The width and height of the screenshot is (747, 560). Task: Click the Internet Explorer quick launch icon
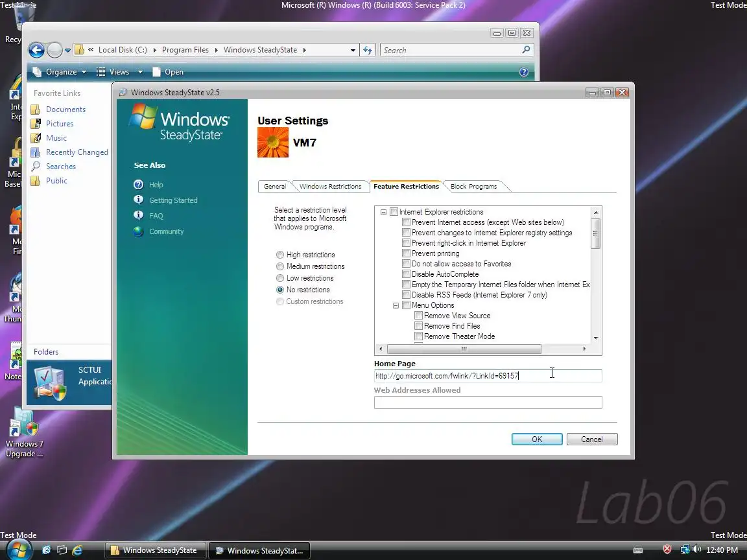pyautogui.click(x=77, y=550)
